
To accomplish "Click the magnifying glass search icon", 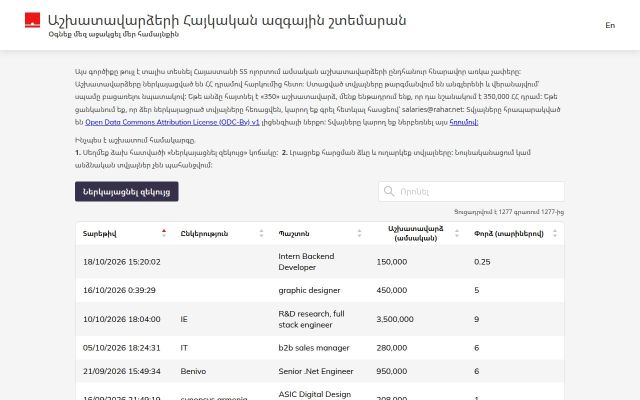I will coord(389,191).
